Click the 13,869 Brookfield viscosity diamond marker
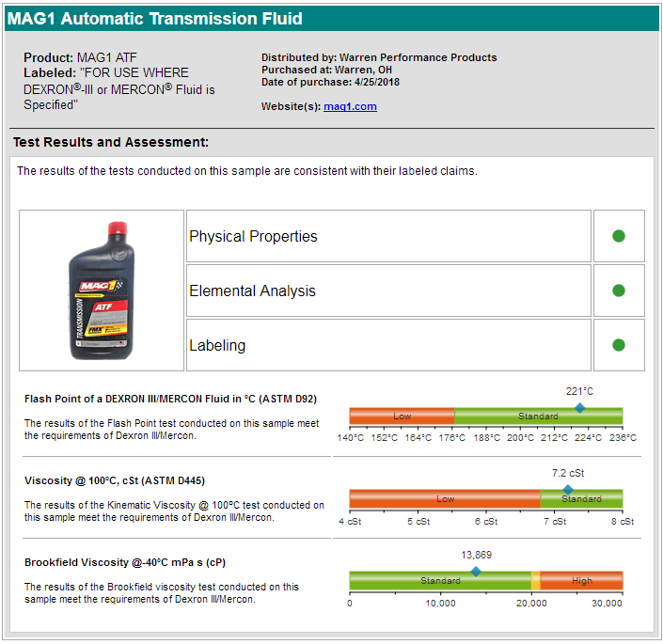This screenshot has width=663, height=644. 476,572
